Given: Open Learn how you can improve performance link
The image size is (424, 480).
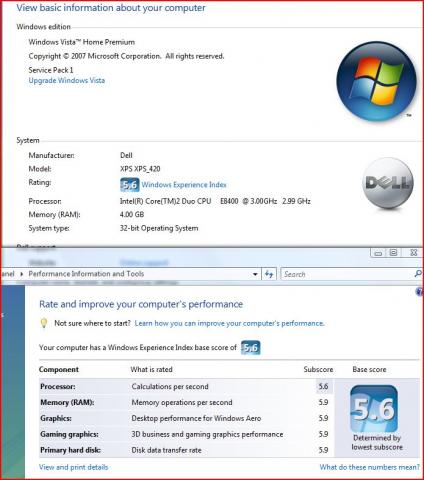Looking at the screenshot, I should coord(229,323).
